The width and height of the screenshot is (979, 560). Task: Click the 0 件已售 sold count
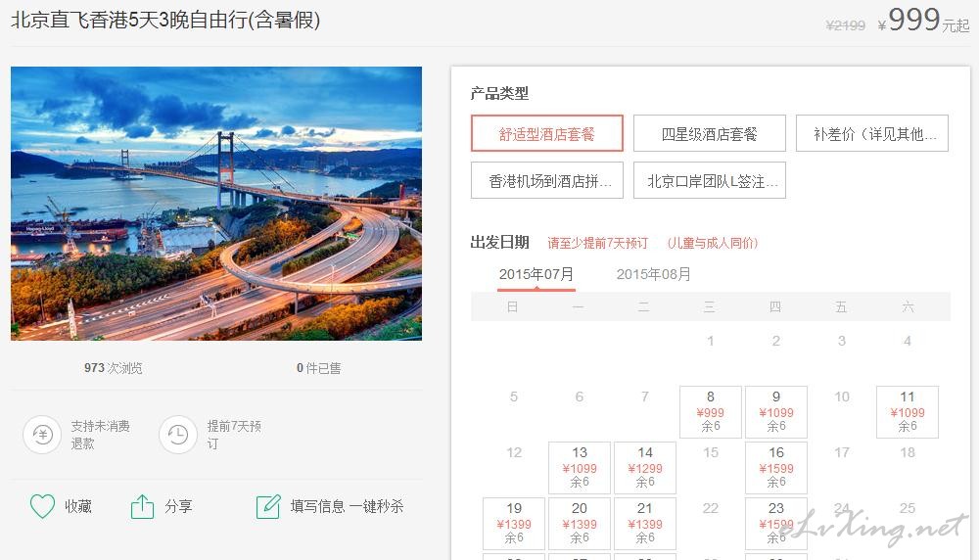pyautogui.click(x=318, y=368)
